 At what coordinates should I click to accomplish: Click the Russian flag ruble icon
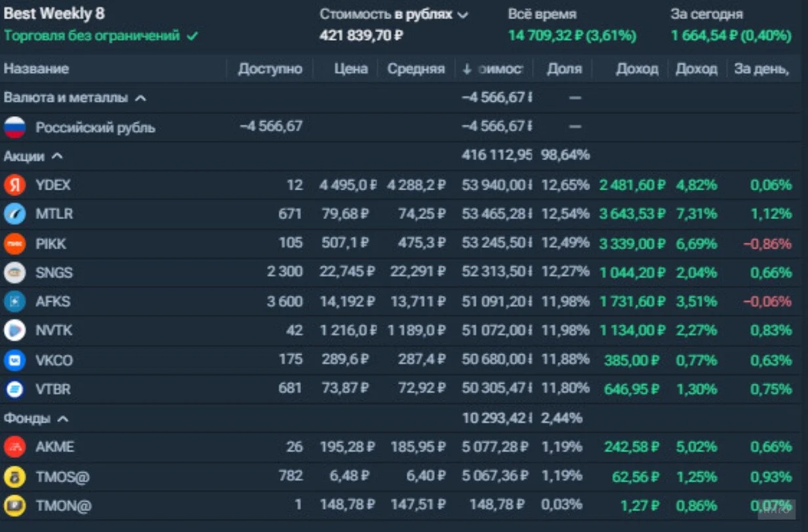(14, 127)
